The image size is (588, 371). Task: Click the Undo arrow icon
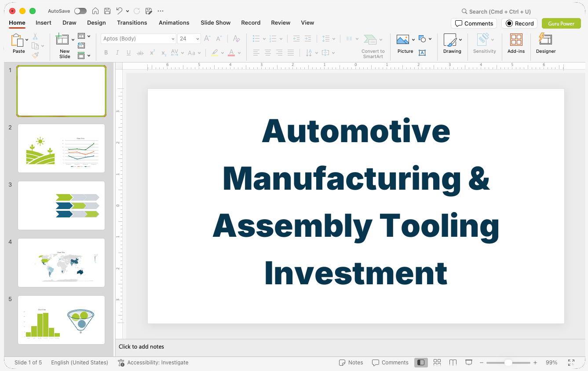click(119, 11)
